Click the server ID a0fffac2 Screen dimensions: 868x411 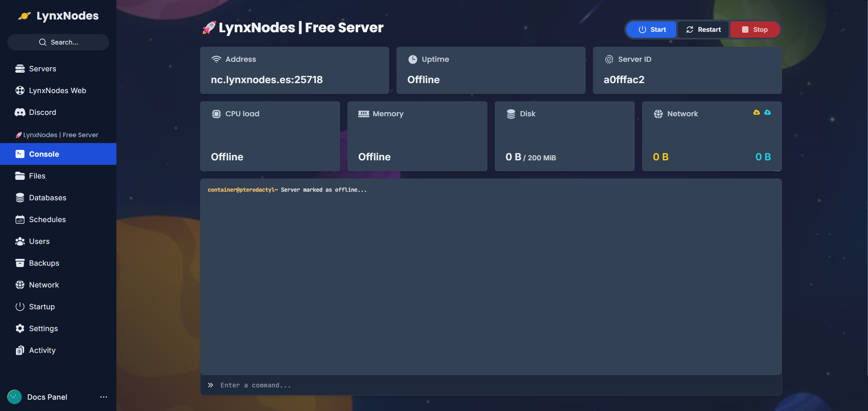[x=624, y=79]
